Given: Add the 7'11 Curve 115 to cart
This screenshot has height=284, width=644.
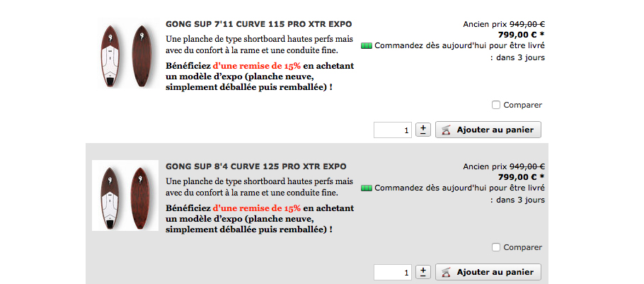Looking at the screenshot, I should (x=488, y=130).
